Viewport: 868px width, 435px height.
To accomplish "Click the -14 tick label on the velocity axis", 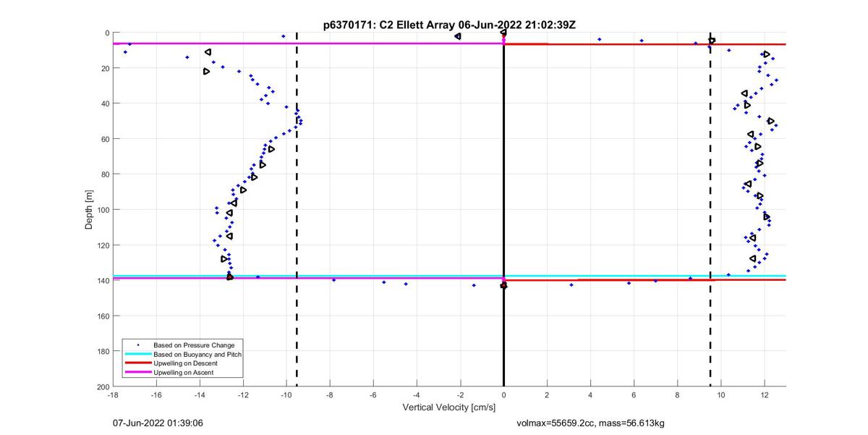I will point(200,396).
